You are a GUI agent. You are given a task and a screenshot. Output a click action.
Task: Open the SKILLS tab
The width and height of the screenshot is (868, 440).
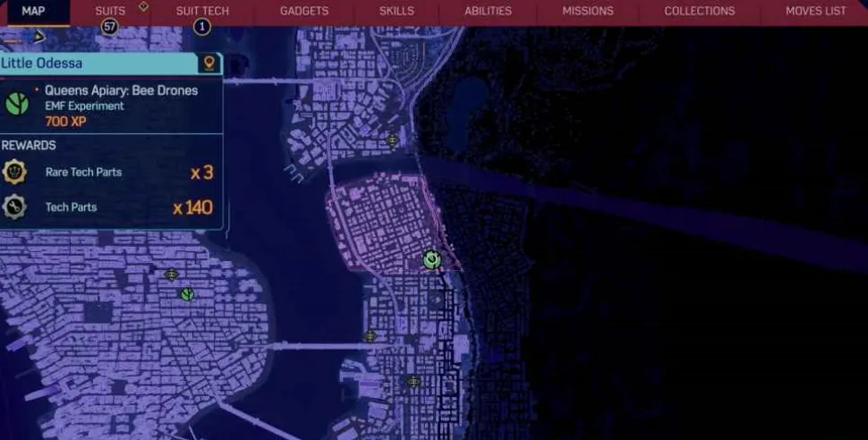pyautogui.click(x=396, y=11)
